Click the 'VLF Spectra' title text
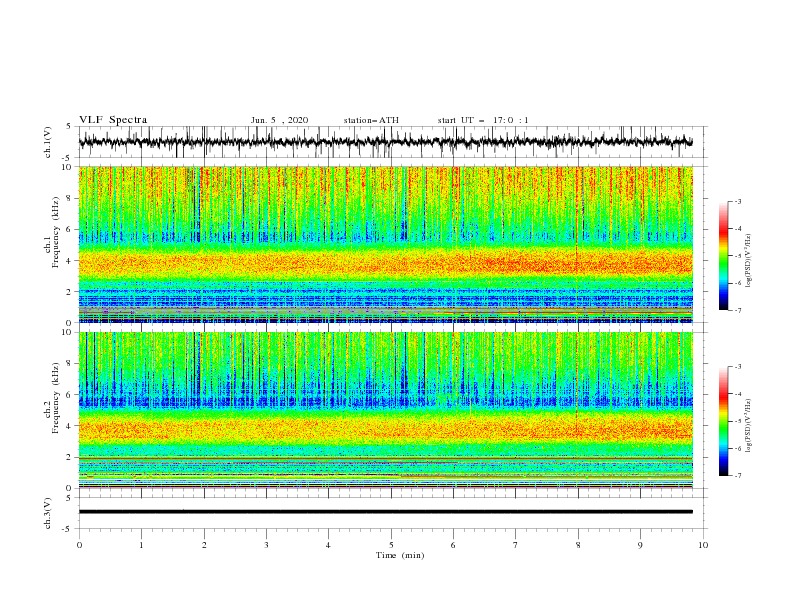792x612 pixels. [x=113, y=120]
